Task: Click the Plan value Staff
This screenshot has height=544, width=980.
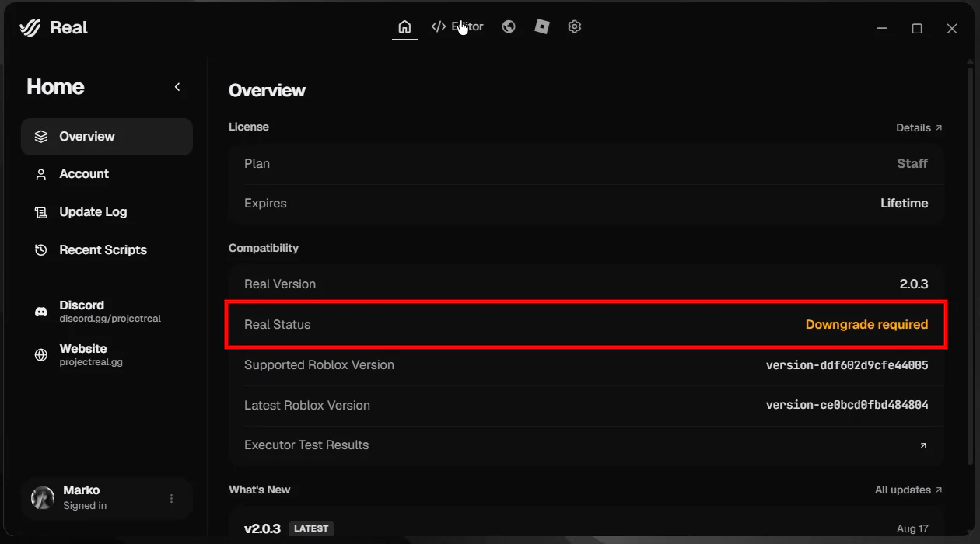Action: point(912,164)
